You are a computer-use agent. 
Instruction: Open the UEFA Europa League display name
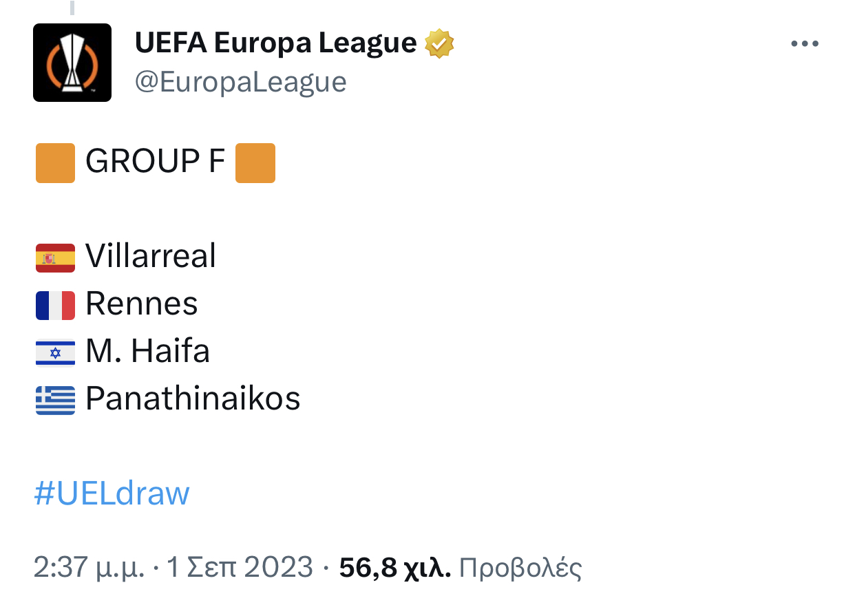tap(276, 43)
